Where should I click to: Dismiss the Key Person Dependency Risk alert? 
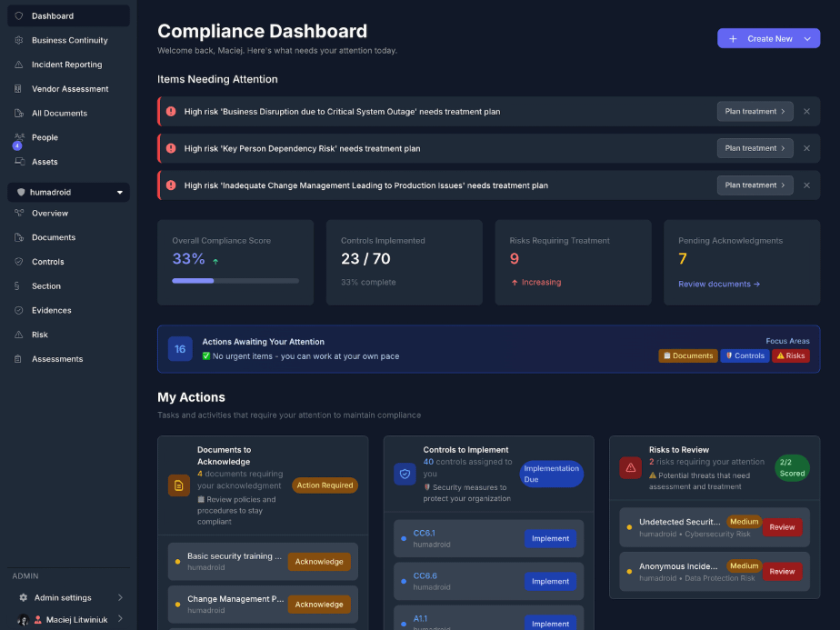(806, 148)
